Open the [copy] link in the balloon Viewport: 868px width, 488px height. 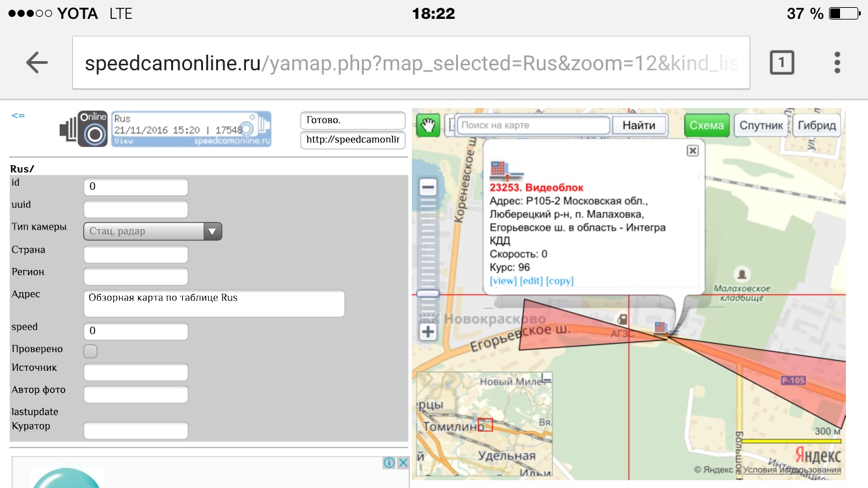coord(560,280)
